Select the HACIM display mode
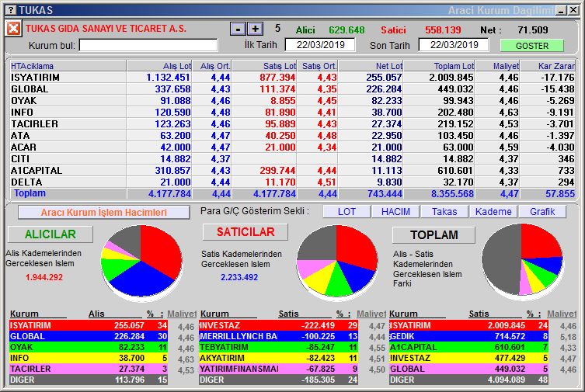Viewport: 585px width, 392px height. [x=395, y=212]
